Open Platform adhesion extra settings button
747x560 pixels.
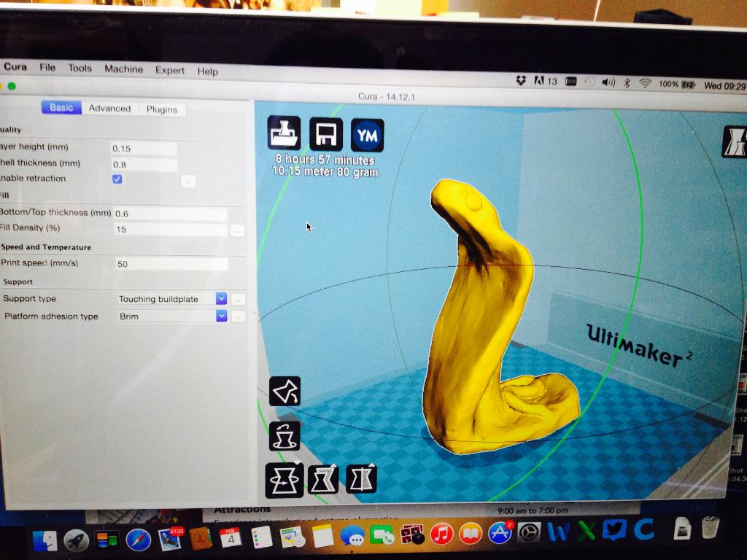pos(239,317)
